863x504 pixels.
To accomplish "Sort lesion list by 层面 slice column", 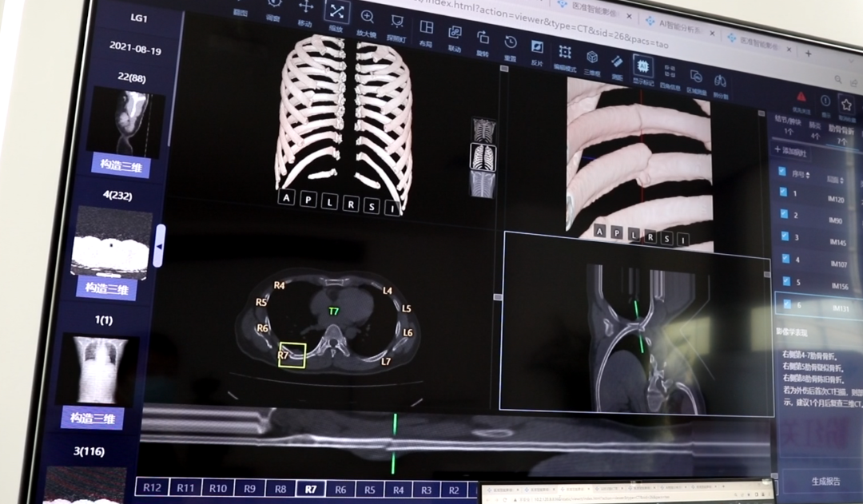I will click(836, 180).
